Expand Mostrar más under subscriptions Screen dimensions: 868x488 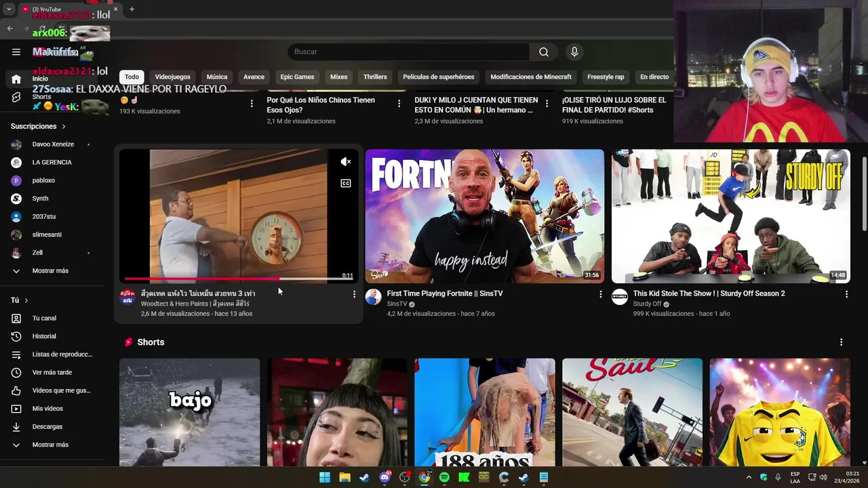tap(51, 270)
